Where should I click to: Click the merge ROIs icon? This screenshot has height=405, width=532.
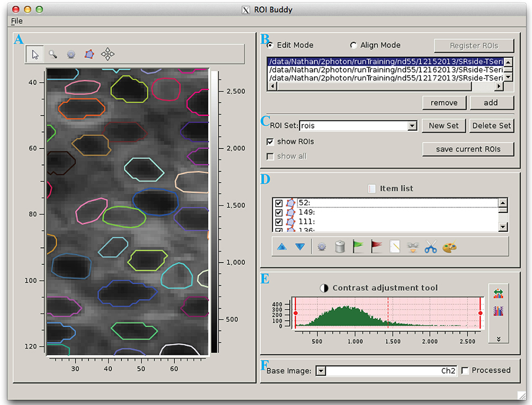click(x=413, y=247)
